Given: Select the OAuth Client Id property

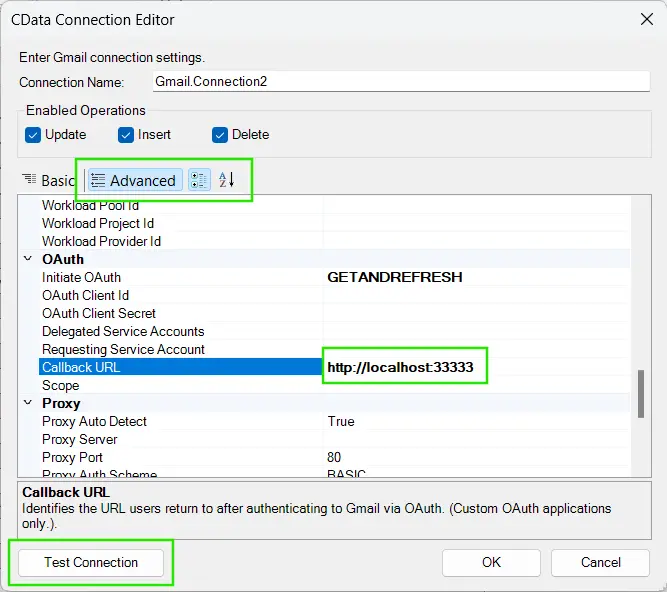Looking at the screenshot, I should [85, 296].
